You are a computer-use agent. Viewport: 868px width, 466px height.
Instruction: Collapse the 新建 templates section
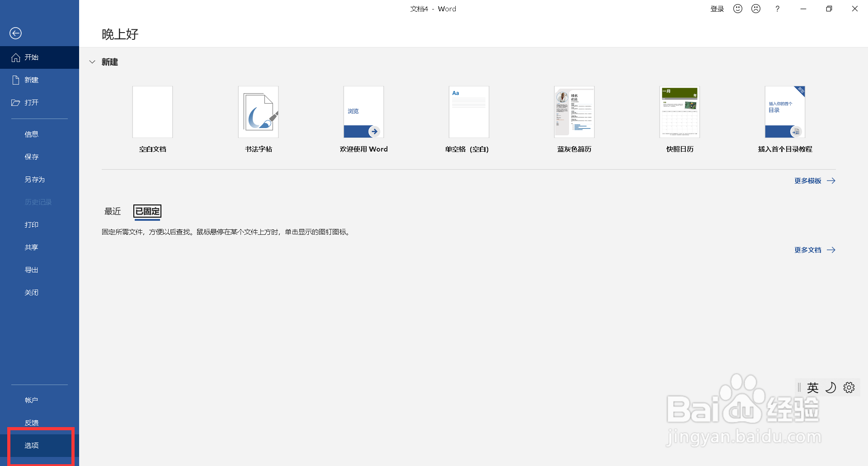click(x=92, y=62)
